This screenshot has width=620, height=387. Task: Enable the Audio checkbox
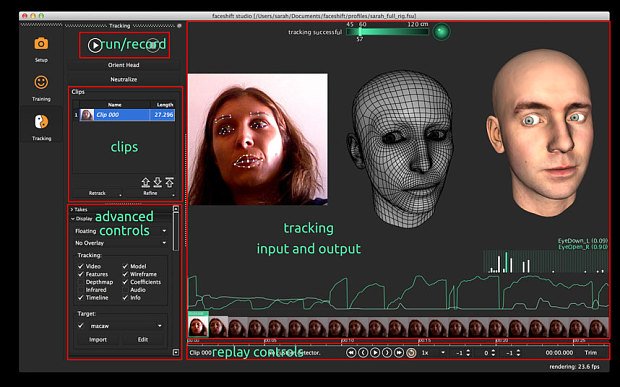(125, 290)
